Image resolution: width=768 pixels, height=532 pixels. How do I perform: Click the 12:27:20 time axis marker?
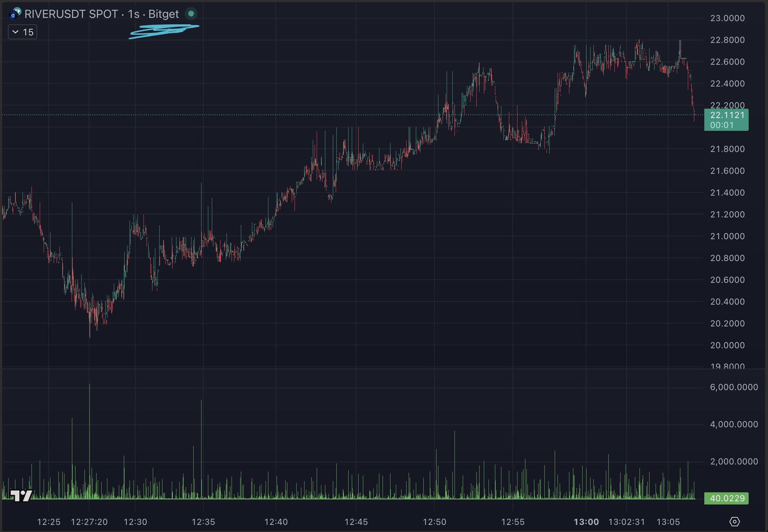coord(89,522)
